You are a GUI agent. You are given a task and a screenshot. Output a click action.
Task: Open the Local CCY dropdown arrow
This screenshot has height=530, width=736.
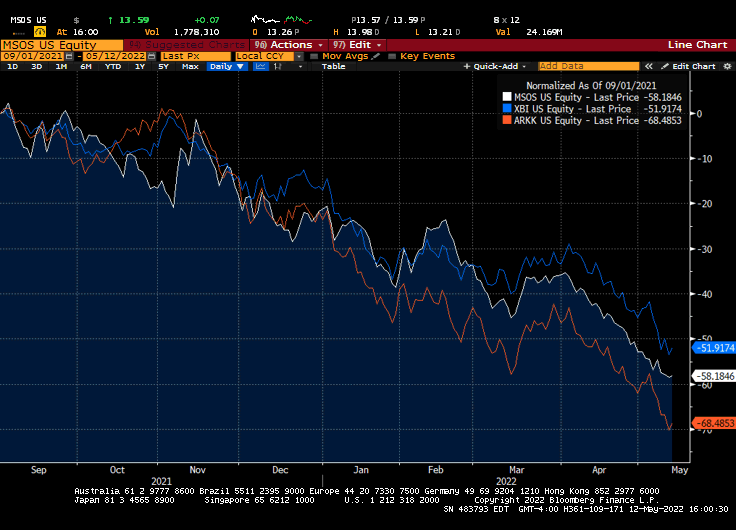(299, 56)
